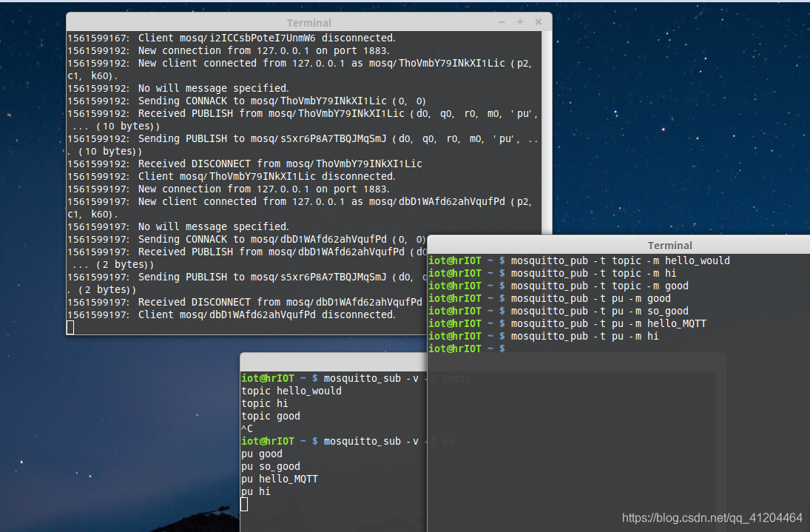Click the 'pu so_good' output line
810x532 pixels.
(271, 466)
